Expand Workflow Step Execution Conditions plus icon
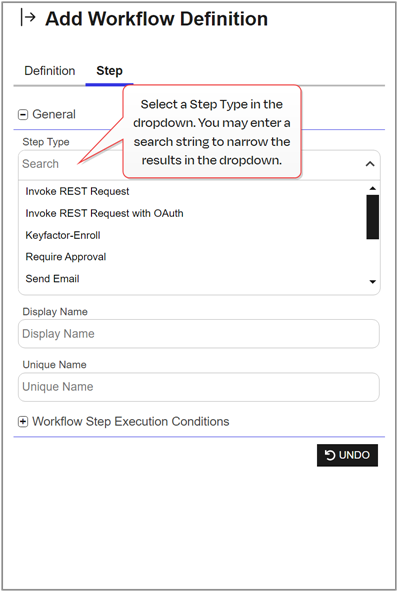The width and height of the screenshot is (398, 592). [23, 422]
